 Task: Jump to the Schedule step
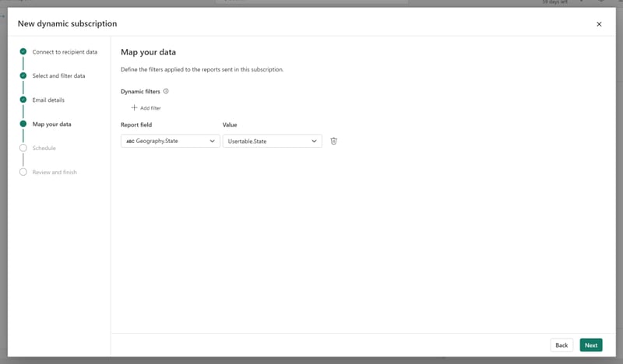(x=44, y=148)
